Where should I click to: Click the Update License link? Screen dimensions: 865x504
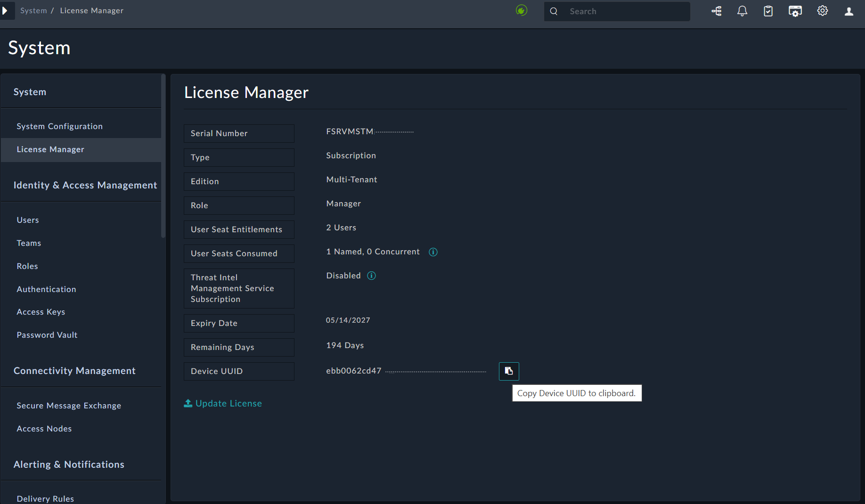(x=228, y=404)
